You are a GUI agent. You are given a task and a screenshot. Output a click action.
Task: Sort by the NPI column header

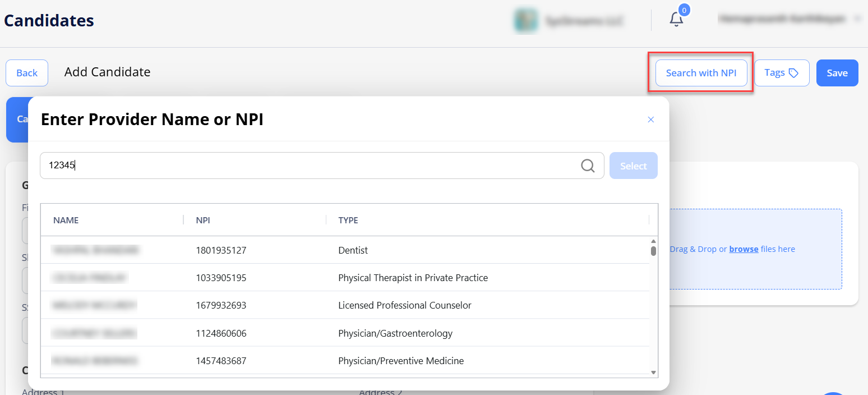[x=203, y=220]
